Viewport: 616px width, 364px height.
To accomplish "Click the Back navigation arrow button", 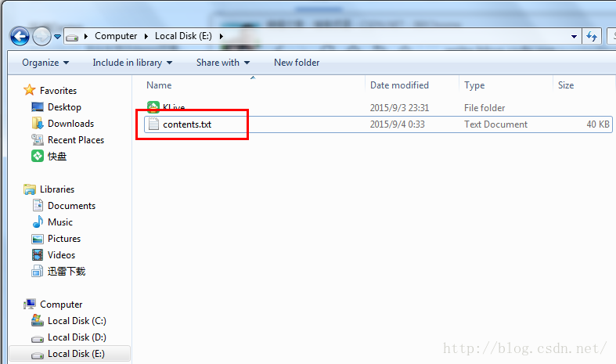I will coord(20,37).
